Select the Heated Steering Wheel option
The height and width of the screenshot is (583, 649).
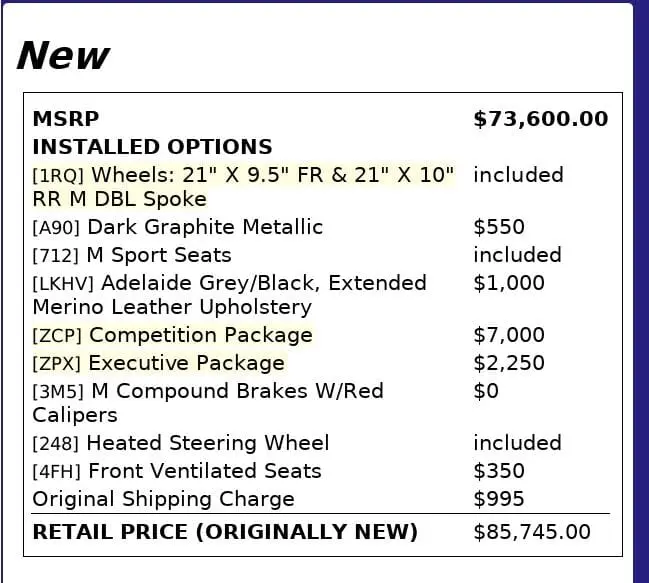point(181,443)
